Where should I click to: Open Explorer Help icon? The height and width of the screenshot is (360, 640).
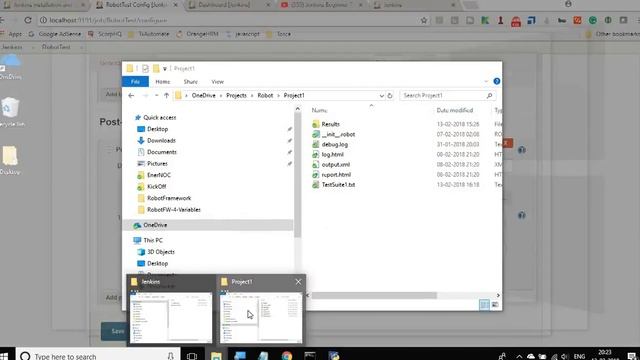(497, 81)
